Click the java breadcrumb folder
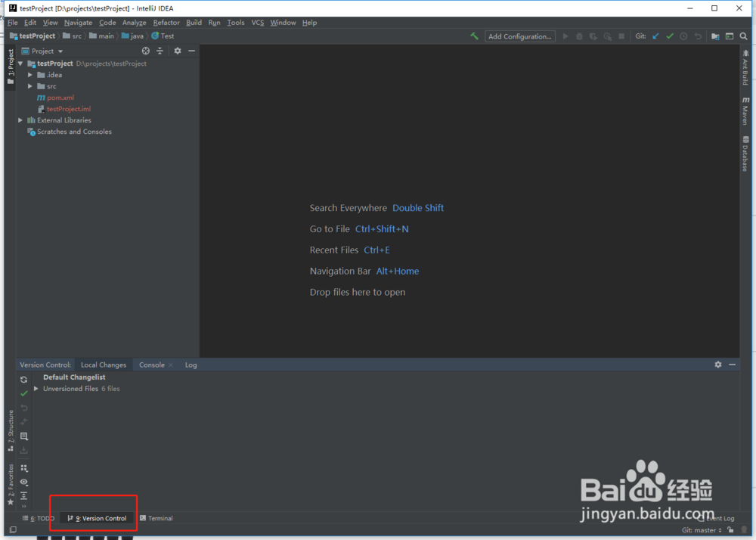756x540 pixels. coord(132,36)
